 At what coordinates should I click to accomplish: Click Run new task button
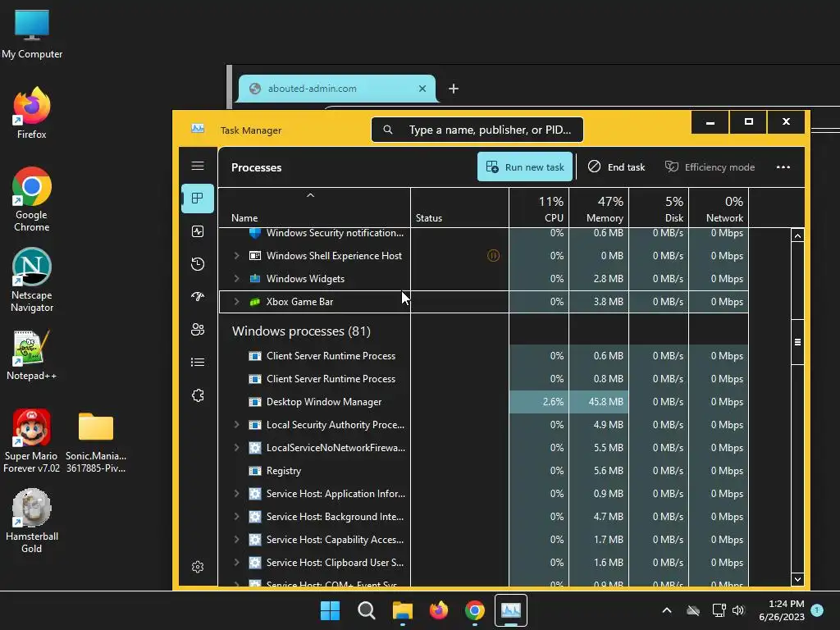click(x=525, y=167)
